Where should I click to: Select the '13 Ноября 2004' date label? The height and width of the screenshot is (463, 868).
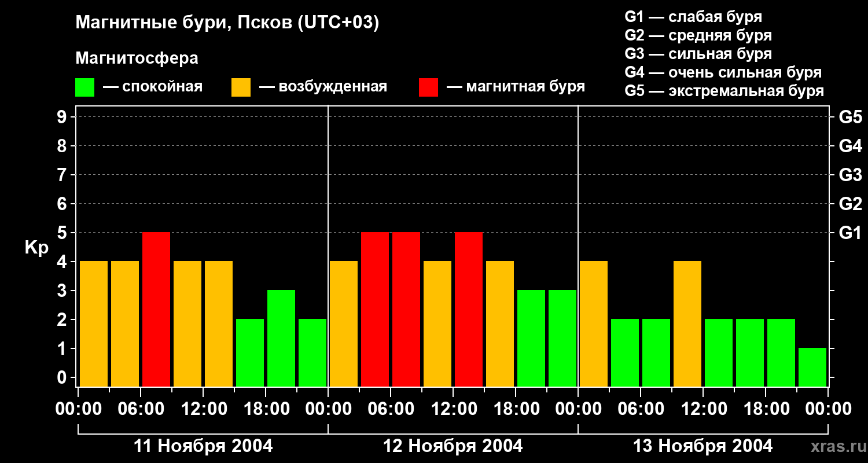click(x=703, y=446)
